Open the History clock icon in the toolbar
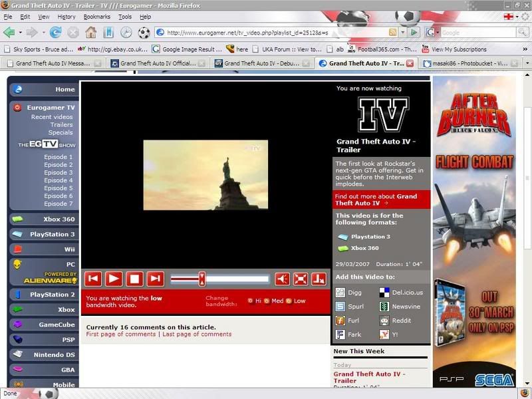Viewport: 532px width, 399px height. coord(126,33)
